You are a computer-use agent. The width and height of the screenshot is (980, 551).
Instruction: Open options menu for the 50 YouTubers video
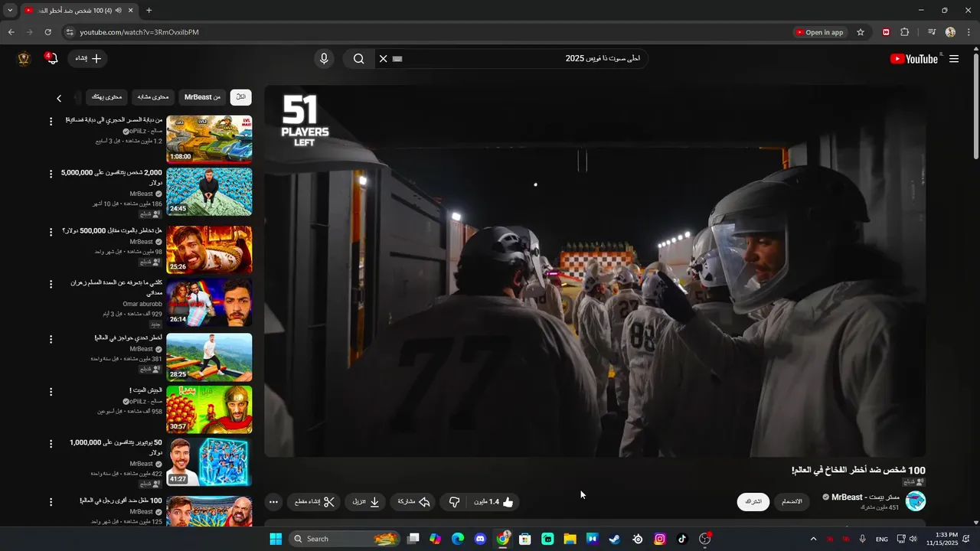click(51, 444)
